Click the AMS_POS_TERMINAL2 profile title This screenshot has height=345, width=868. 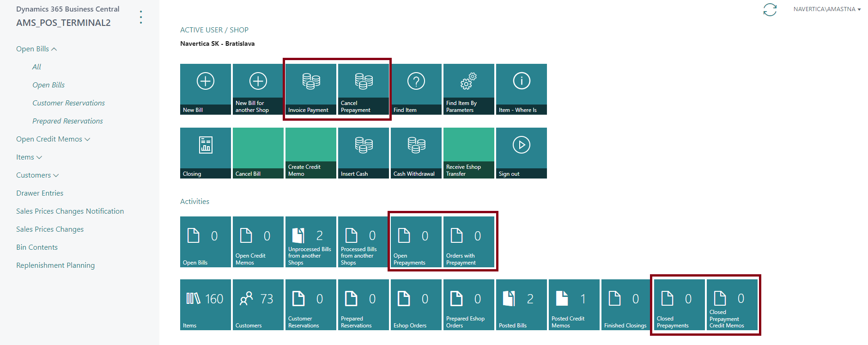[x=63, y=23]
